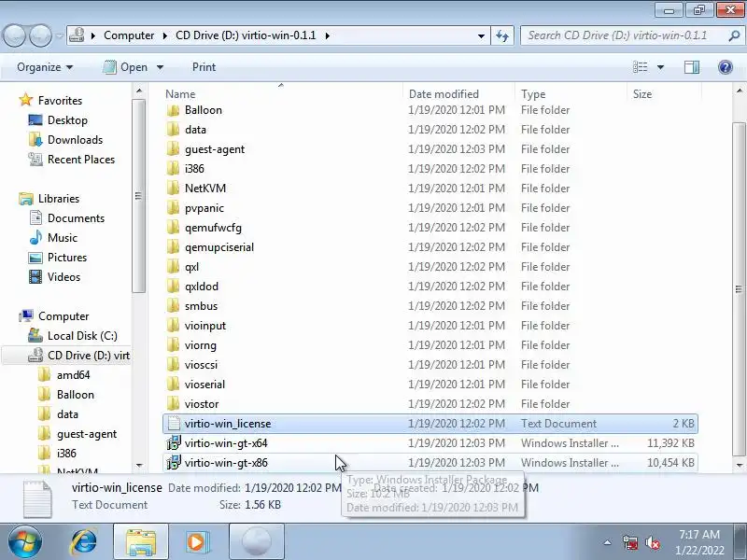This screenshot has width=747, height=560.
Task: Click navigation pane scroll-up arrow
Action: pyautogui.click(x=139, y=91)
